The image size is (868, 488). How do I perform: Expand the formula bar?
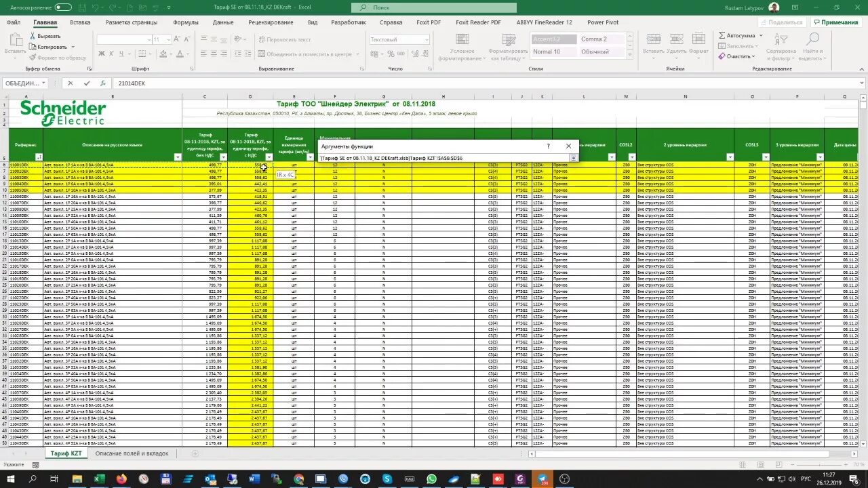tap(862, 83)
